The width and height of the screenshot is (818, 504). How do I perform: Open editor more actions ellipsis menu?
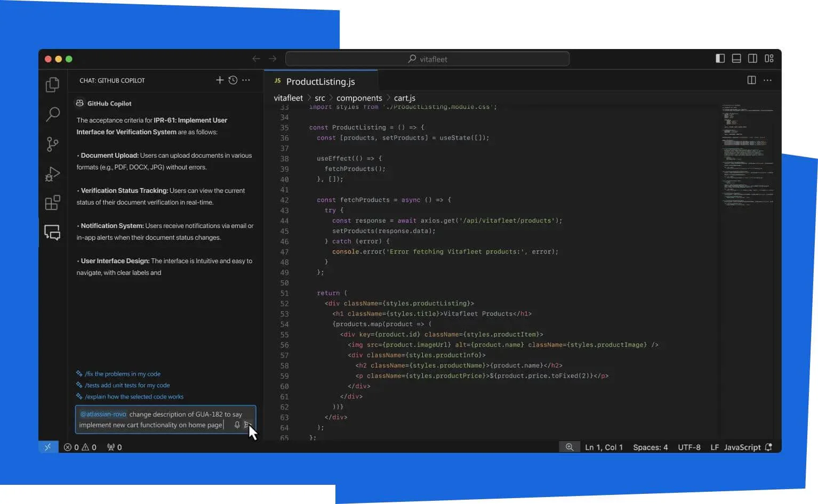[x=767, y=80]
